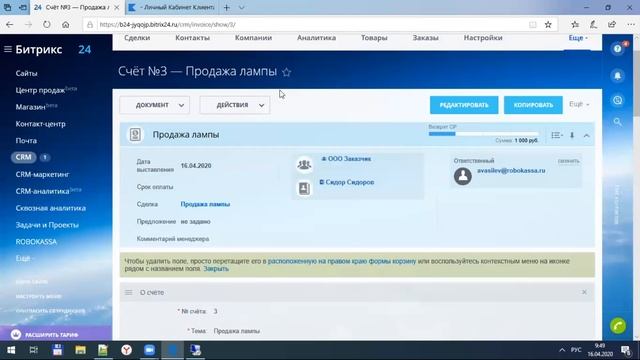
Task: Add invoice to favorites with star icon
Action: tap(287, 72)
